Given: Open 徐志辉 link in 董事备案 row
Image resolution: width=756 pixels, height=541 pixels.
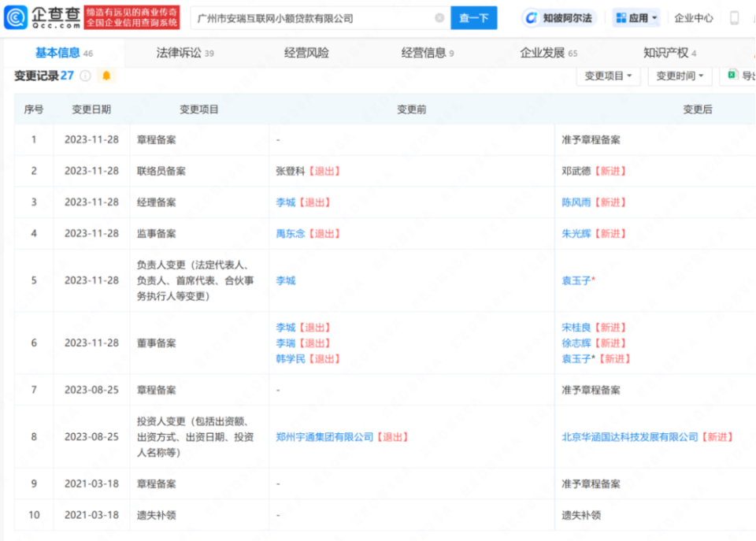Looking at the screenshot, I should (x=576, y=343).
